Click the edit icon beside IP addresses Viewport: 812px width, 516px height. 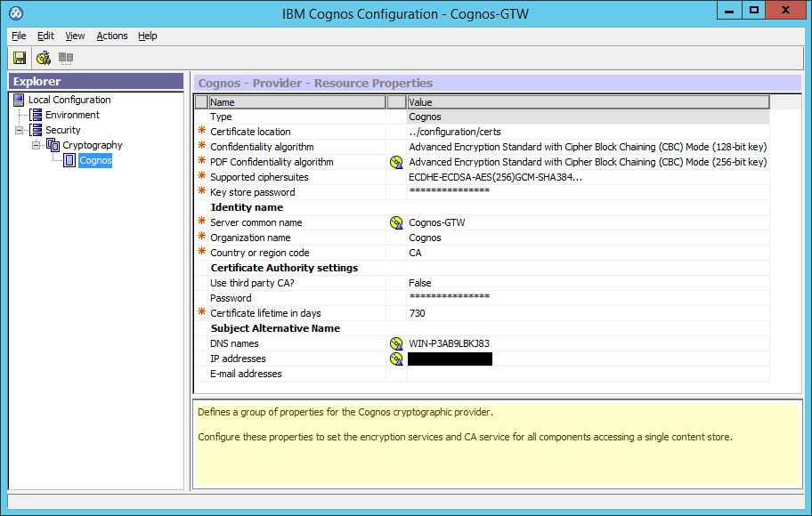[396, 359]
